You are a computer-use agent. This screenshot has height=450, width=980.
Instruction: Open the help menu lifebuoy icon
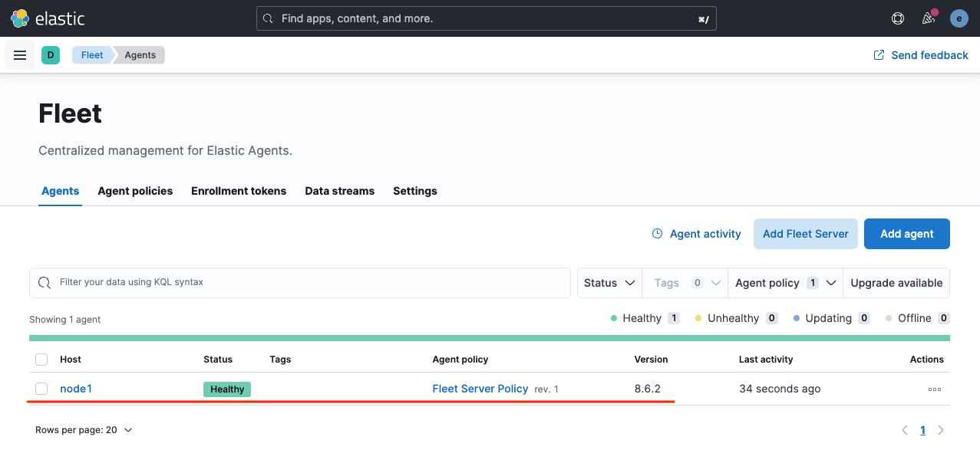[898, 18]
